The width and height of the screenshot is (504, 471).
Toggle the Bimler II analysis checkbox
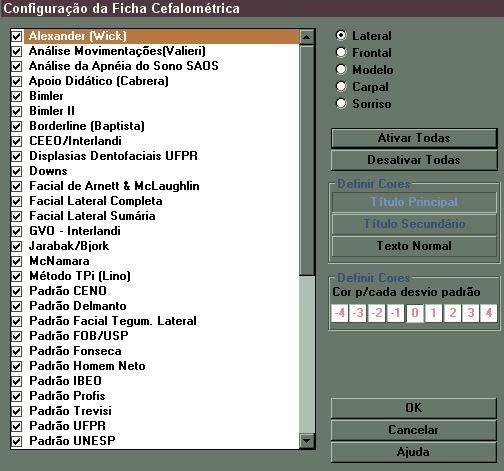coord(17,111)
